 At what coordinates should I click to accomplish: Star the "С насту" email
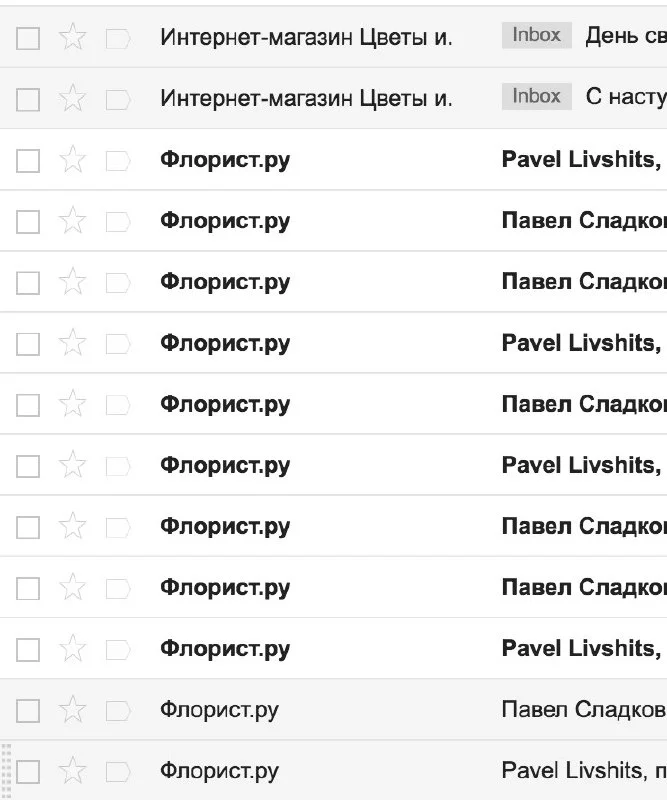(72, 99)
